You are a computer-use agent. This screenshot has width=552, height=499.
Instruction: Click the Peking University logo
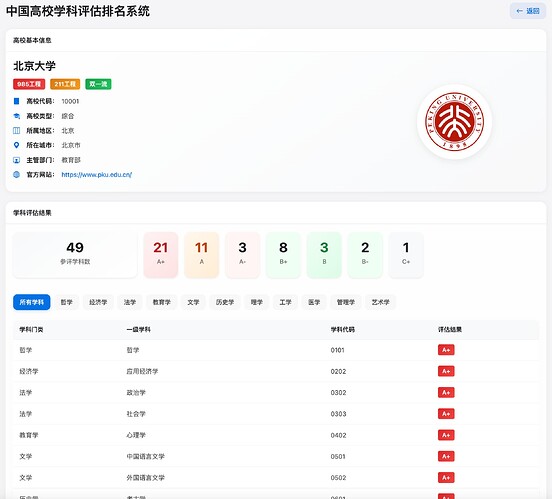pos(454,121)
